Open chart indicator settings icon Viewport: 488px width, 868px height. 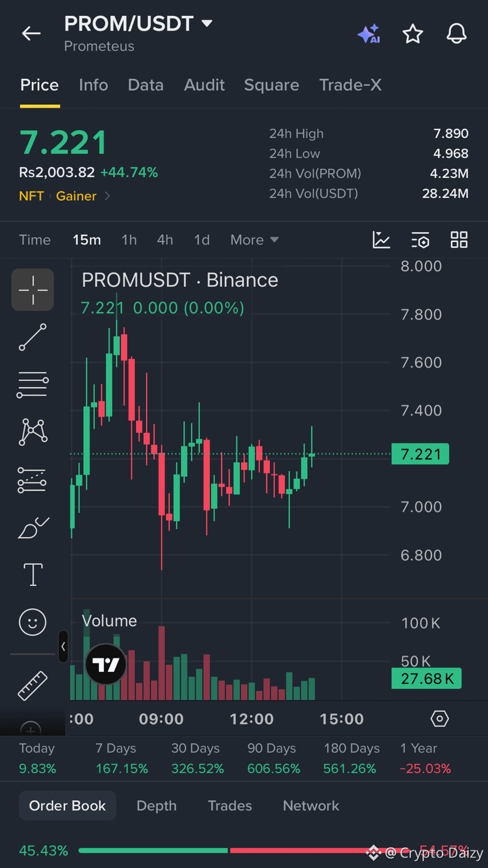click(420, 240)
